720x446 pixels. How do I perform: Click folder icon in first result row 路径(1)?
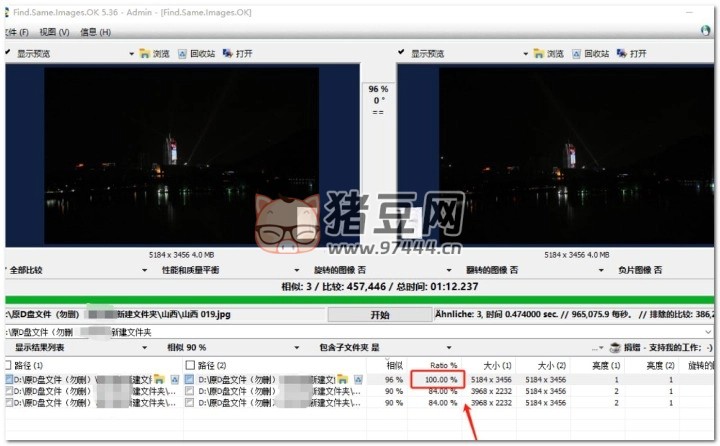(161, 380)
